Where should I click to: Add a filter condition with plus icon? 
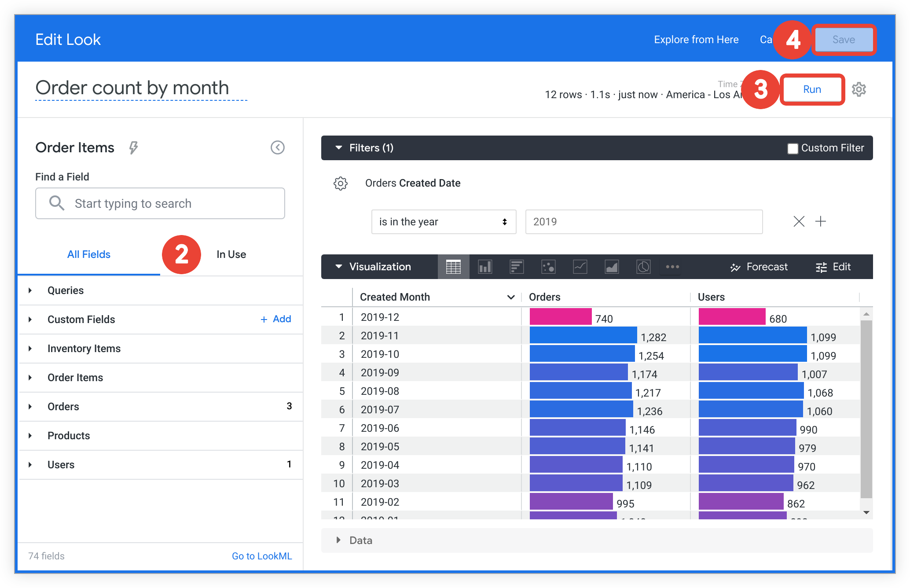click(821, 221)
